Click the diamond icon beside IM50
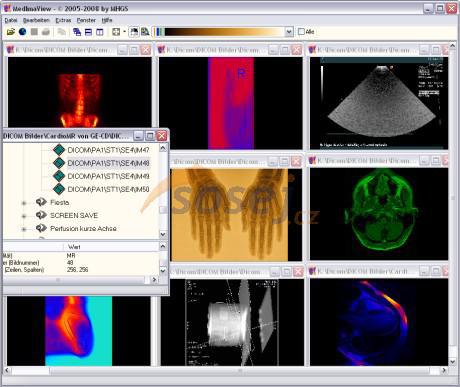 pyautogui.click(x=59, y=189)
